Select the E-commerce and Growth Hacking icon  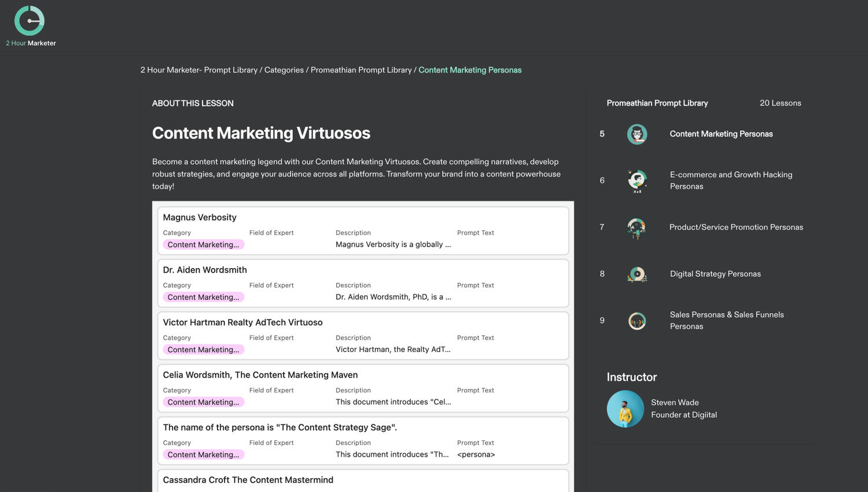click(x=637, y=181)
